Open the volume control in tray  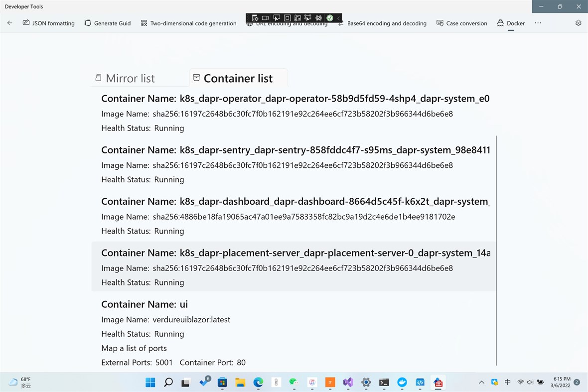(530, 382)
